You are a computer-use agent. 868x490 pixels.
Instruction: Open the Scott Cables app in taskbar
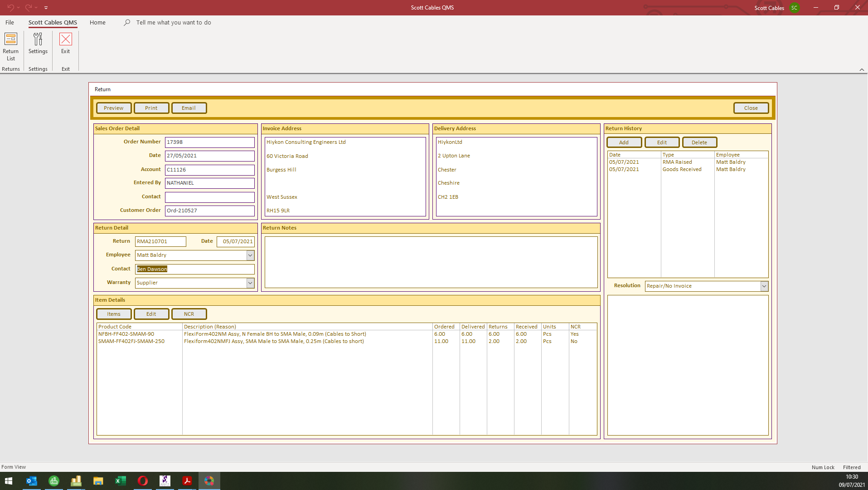click(165, 481)
